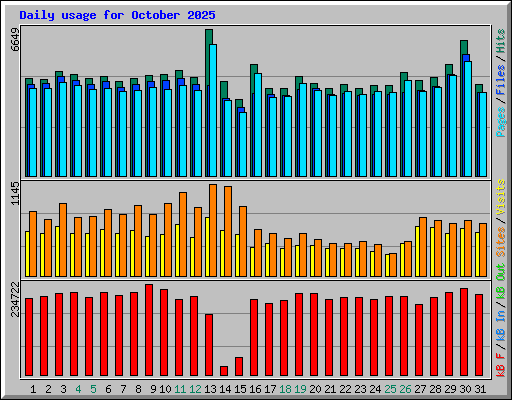Click the orange sites bar for day 14
Image resolution: width=512 pixels, height=400 pixels.
coord(228,231)
